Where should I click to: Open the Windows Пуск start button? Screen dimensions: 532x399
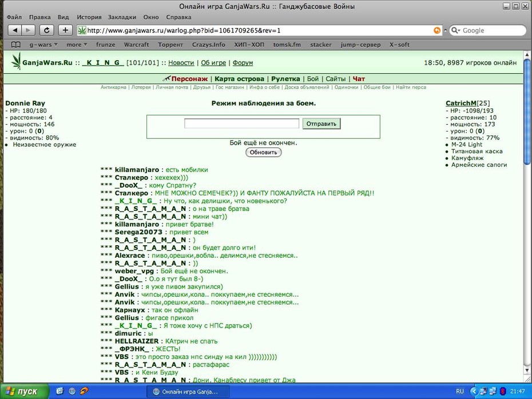pyautogui.click(x=24, y=392)
